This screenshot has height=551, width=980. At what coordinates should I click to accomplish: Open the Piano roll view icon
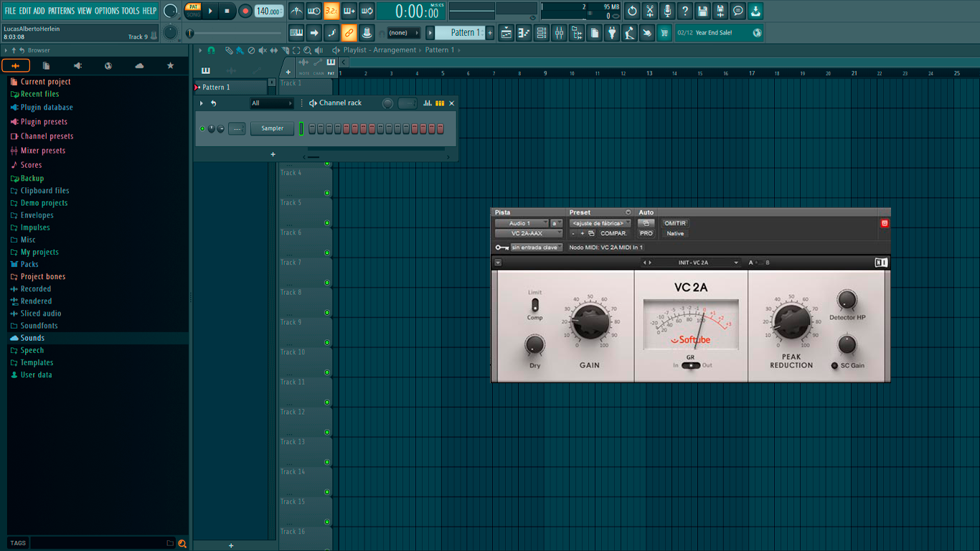click(524, 32)
